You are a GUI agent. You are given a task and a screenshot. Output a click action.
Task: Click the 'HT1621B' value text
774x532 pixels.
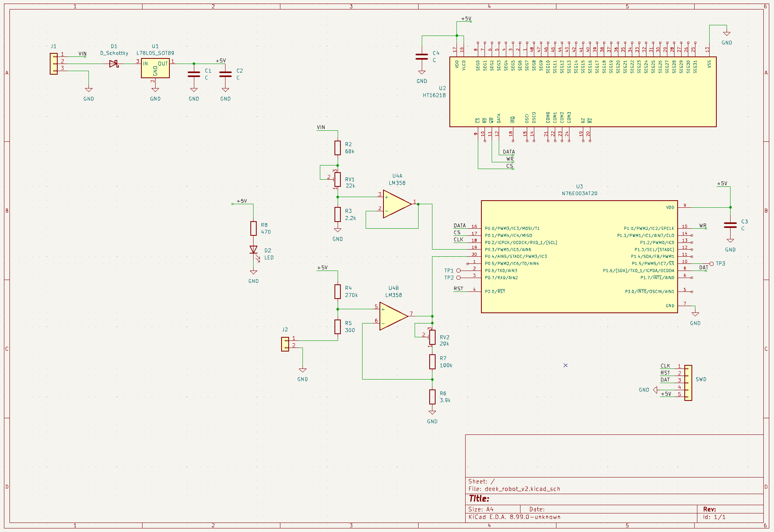click(x=434, y=95)
